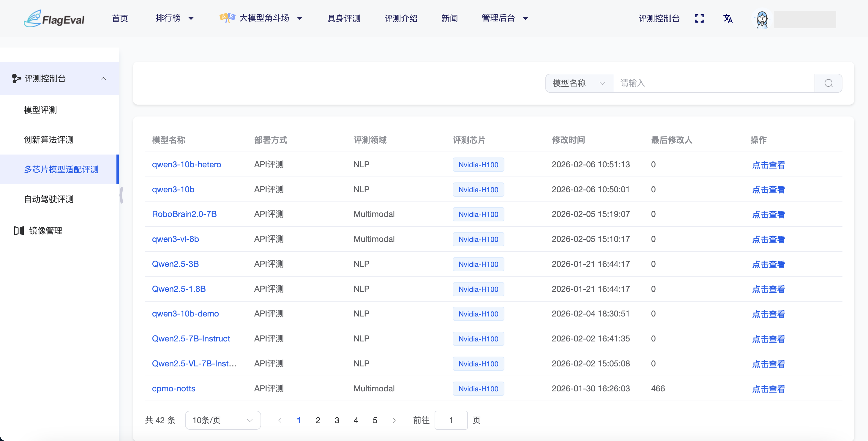Open the user avatar profile icon
The image size is (868, 441).
(762, 20)
